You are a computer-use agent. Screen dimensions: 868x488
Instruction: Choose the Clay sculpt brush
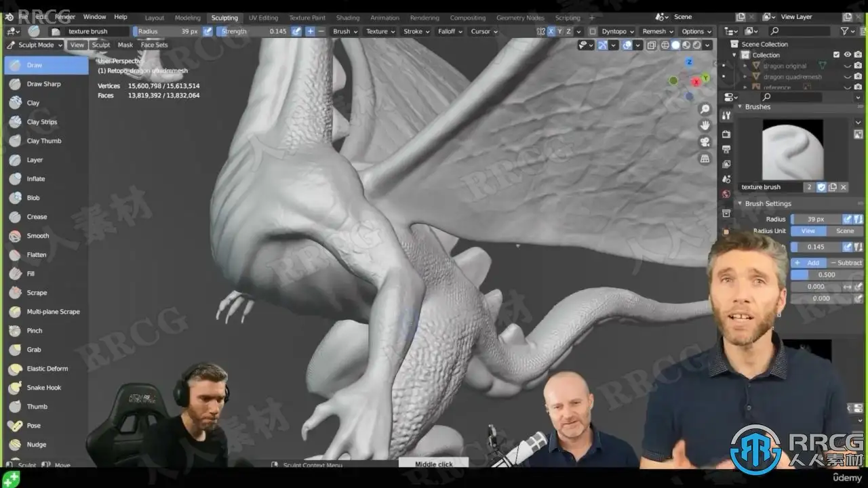tap(46, 103)
